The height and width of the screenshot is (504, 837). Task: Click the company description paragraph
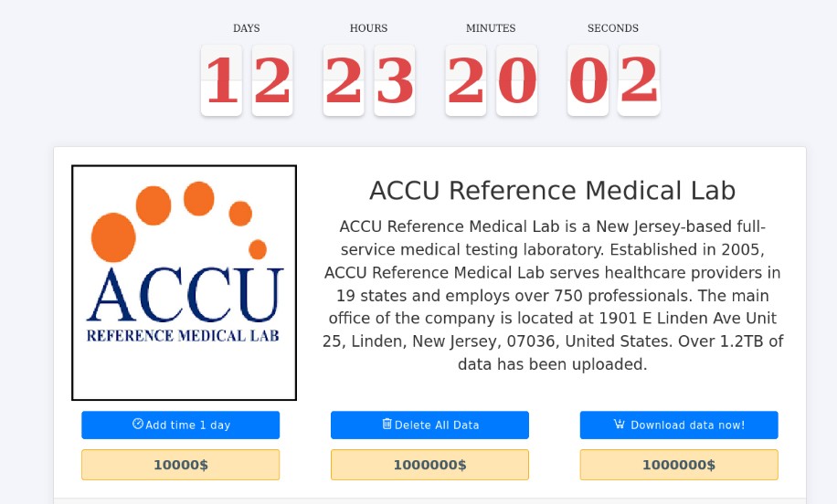coord(553,296)
